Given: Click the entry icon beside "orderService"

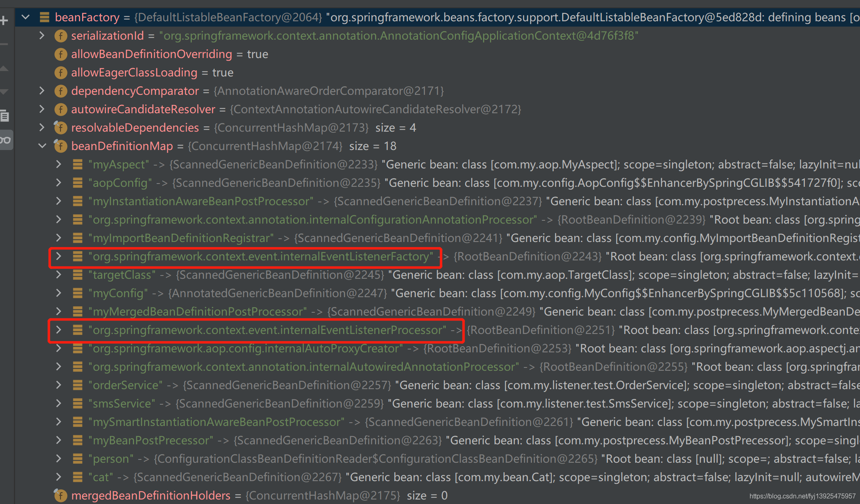Looking at the screenshot, I should (77, 385).
